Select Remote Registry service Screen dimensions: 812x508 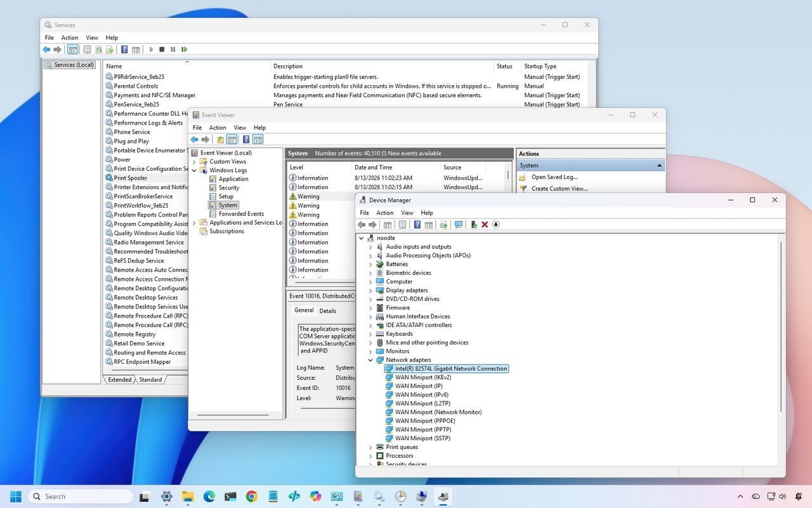click(x=134, y=335)
